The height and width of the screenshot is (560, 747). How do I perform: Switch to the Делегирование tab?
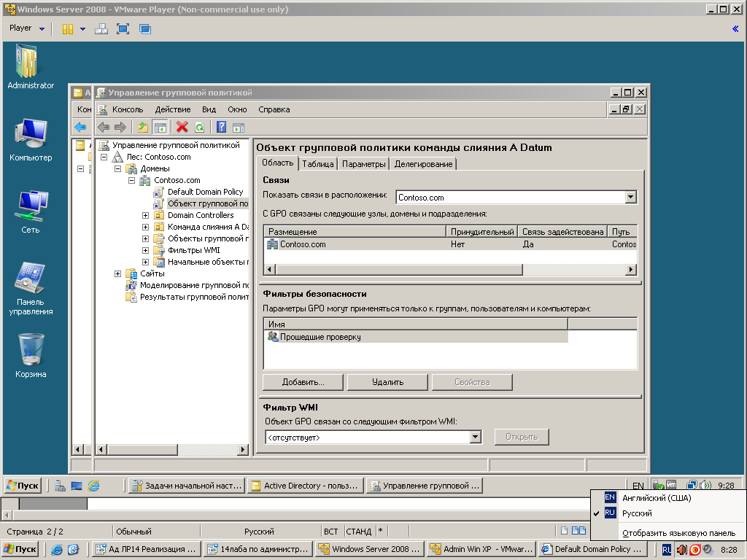[423, 164]
